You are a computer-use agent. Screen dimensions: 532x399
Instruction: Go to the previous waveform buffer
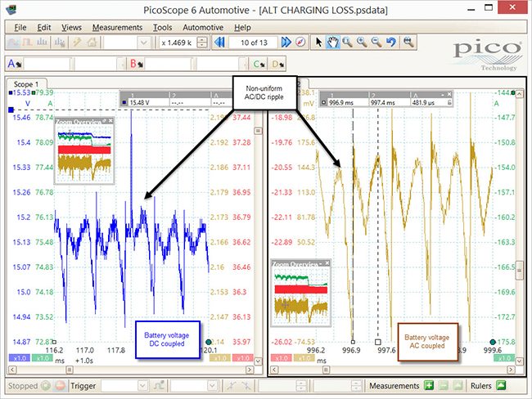[219, 43]
